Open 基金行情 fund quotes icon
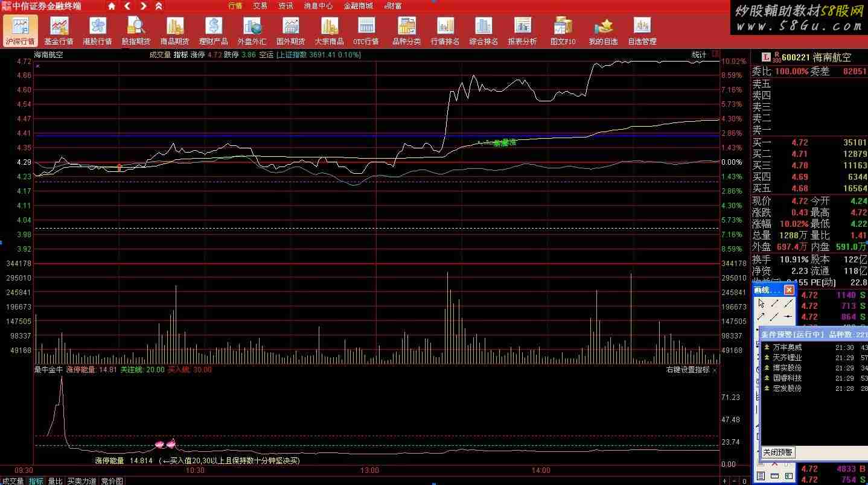Image resolution: width=868 pixels, height=485 pixels. click(x=59, y=30)
